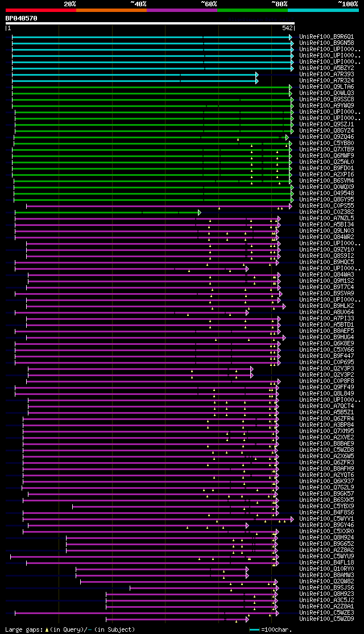Pick the UniRef100_B6SVM4 row label
Viewport: 364px width, 634px height.
click(x=327, y=180)
